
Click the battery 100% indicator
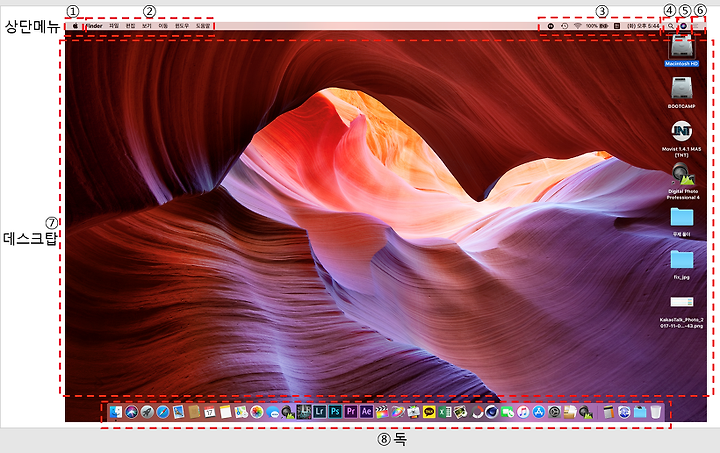click(x=597, y=26)
